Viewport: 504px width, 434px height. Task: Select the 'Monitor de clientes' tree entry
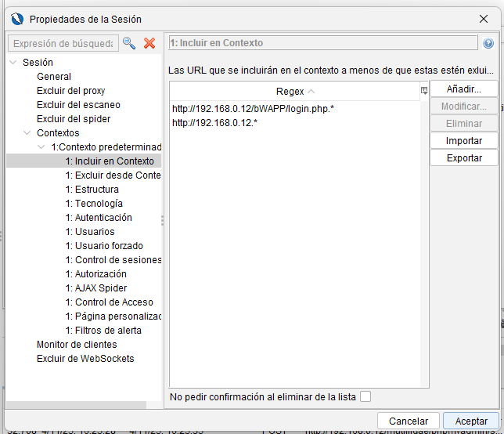tap(77, 345)
